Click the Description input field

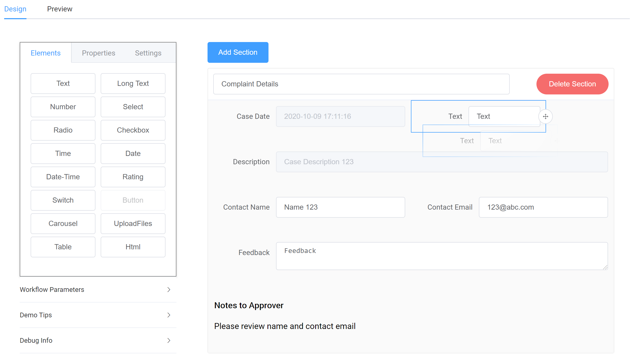[442, 162]
